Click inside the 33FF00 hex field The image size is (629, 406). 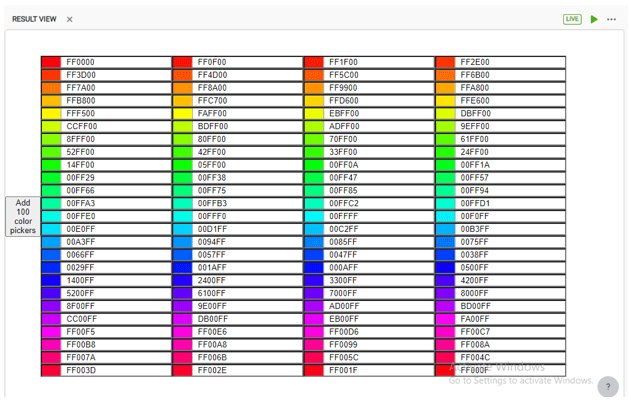[379, 152]
